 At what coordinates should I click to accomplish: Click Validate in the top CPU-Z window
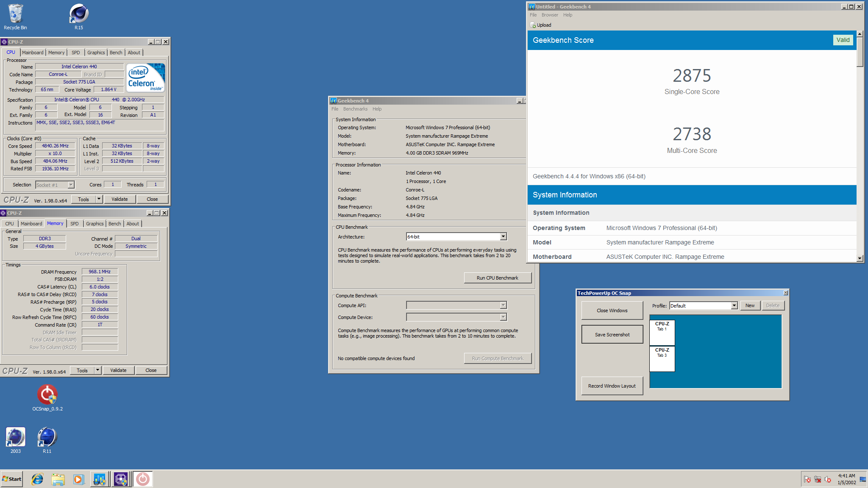120,199
